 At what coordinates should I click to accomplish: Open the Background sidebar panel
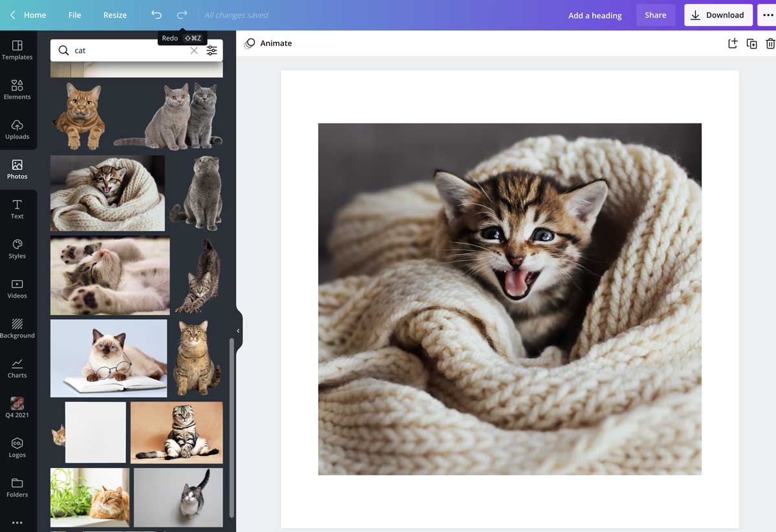17,328
